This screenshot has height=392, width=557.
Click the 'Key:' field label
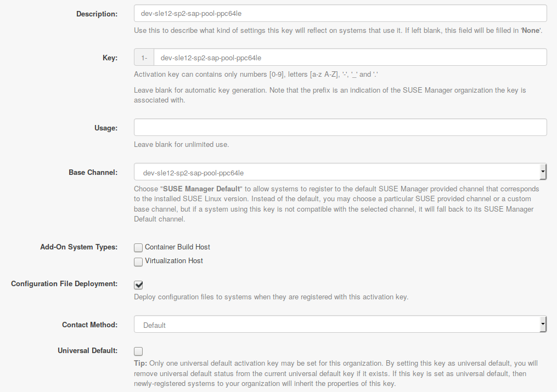click(x=110, y=58)
